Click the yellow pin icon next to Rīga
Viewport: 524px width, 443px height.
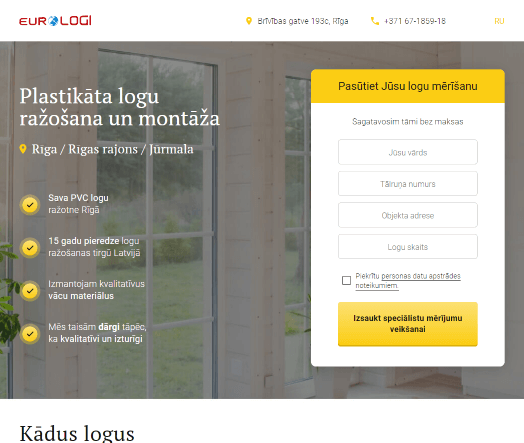click(23, 149)
